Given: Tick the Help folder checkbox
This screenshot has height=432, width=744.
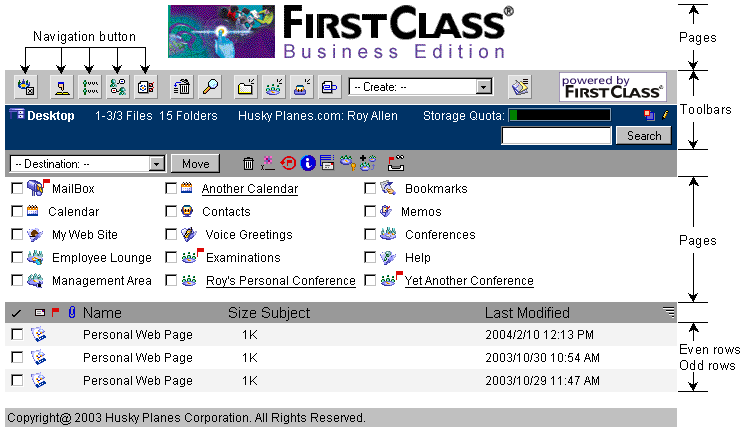Looking at the screenshot, I should (x=370, y=257).
